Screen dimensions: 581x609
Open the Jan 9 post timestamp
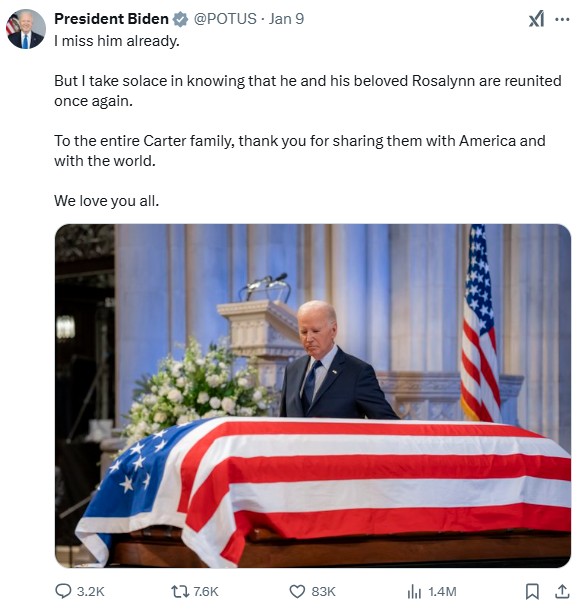(x=287, y=19)
